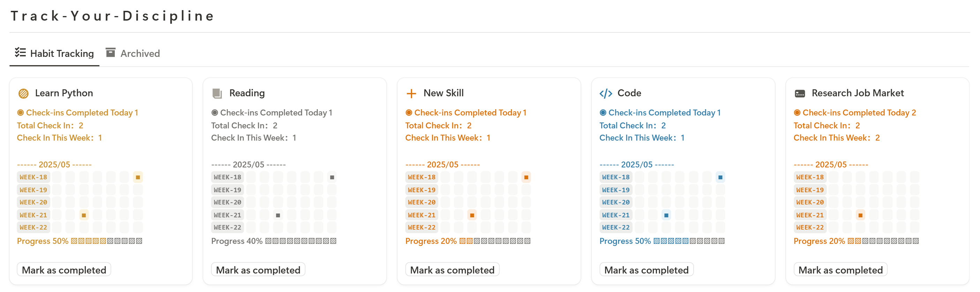This screenshot has height=292, width=980.
Task: Click Research Job Market WEEK-18 label
Action: [x=810, y=177]
